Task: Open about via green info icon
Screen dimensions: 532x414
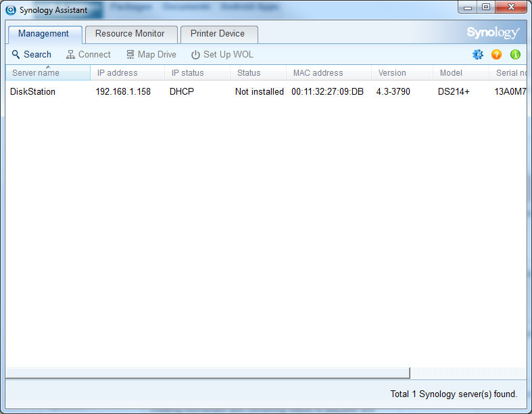Action: click(515, 54)
